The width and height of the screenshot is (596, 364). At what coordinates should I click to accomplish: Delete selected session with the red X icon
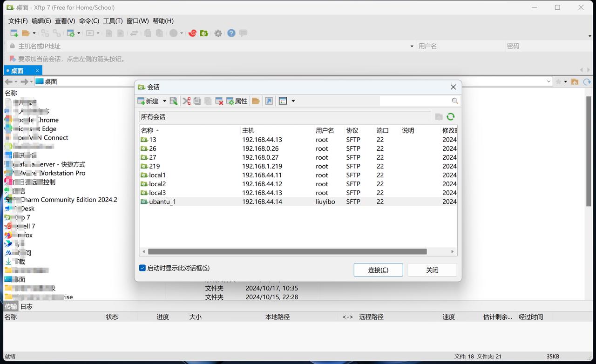pos(219,101)
